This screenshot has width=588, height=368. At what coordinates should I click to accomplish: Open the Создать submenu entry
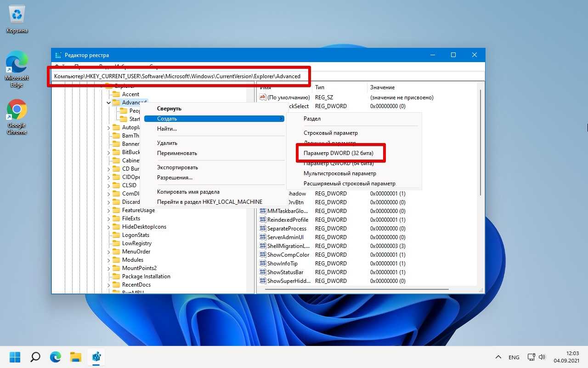click(x=214, y=119)
